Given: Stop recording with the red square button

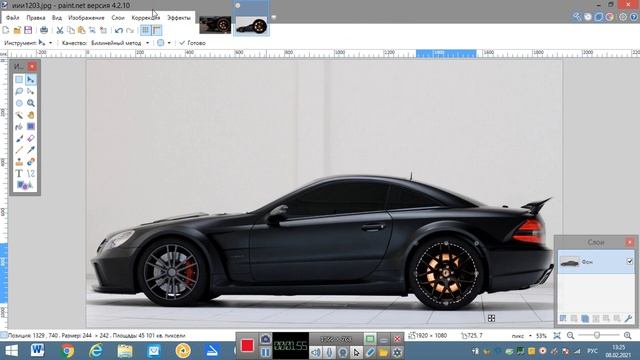Looking at the screenshot, I should tap(247, 346).
